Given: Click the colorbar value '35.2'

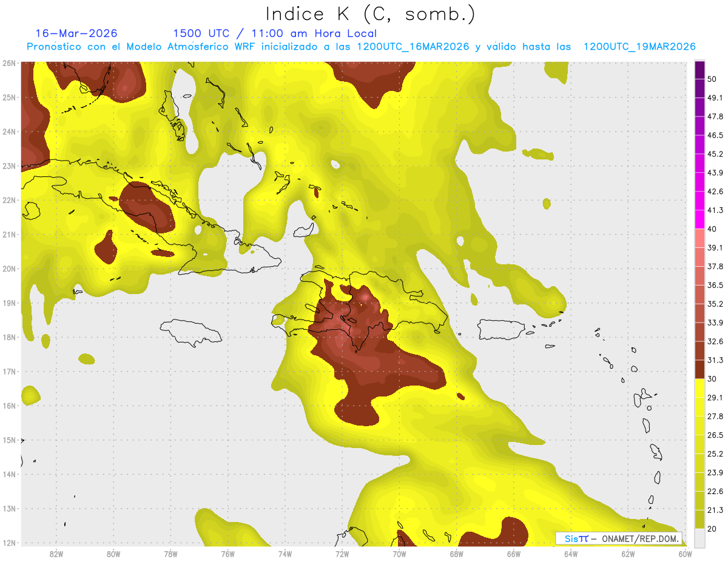Looking at the screenshot, I should point(715,304).
